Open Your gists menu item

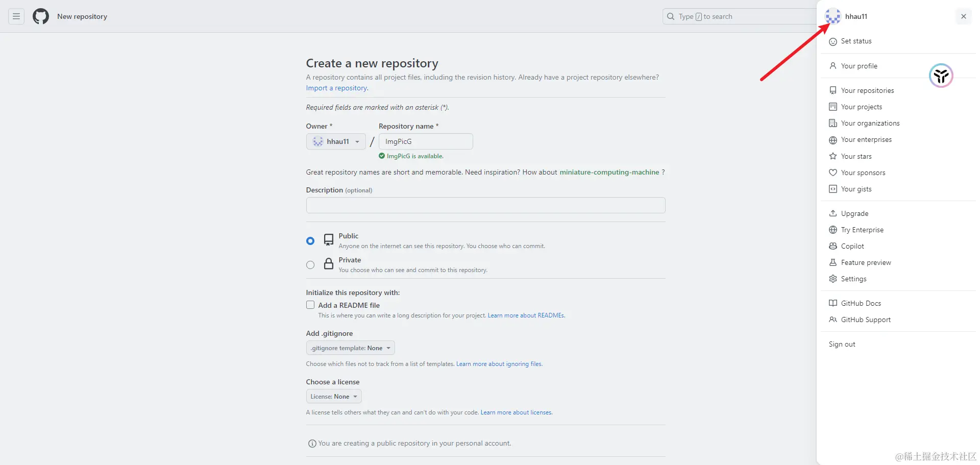[898, 189]
